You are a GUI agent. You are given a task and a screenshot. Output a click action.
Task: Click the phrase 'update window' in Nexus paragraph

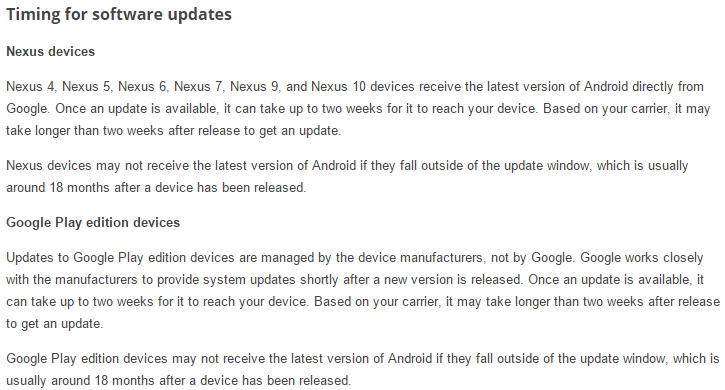tap(547, 166)
